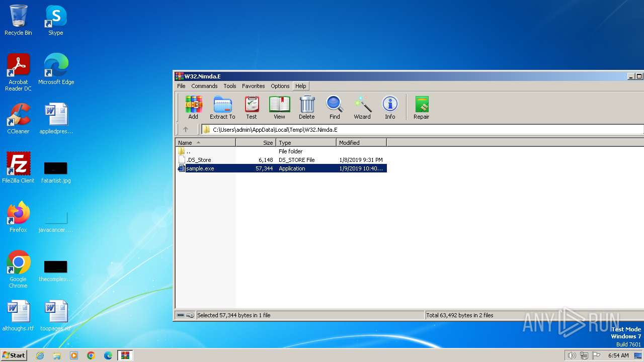Viewport: 644px width, 362px height.
Task: Click the 57,344 size cell
Action: tap(264, 168)
